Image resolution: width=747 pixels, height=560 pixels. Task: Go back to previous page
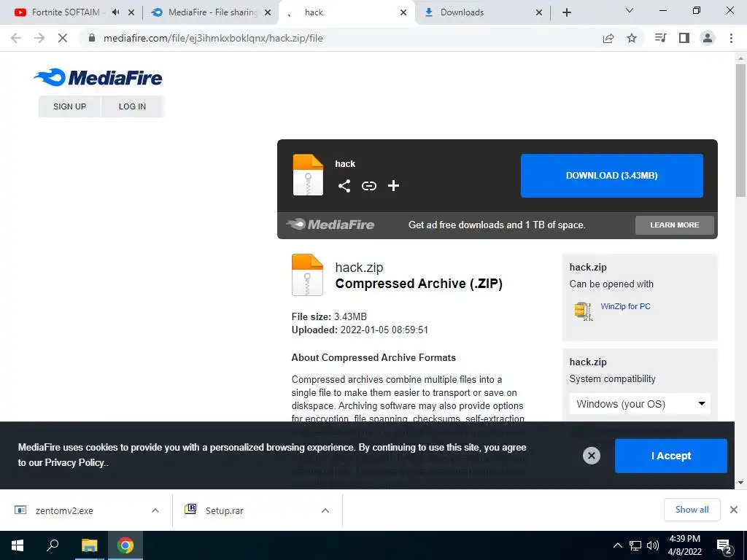16,38
